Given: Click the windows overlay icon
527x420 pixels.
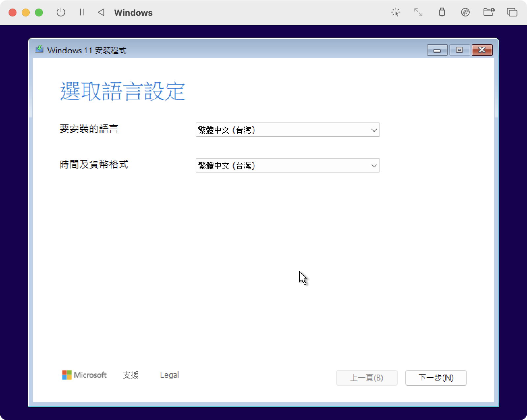Looking at the screenshot, I should [x=512, y=13].
